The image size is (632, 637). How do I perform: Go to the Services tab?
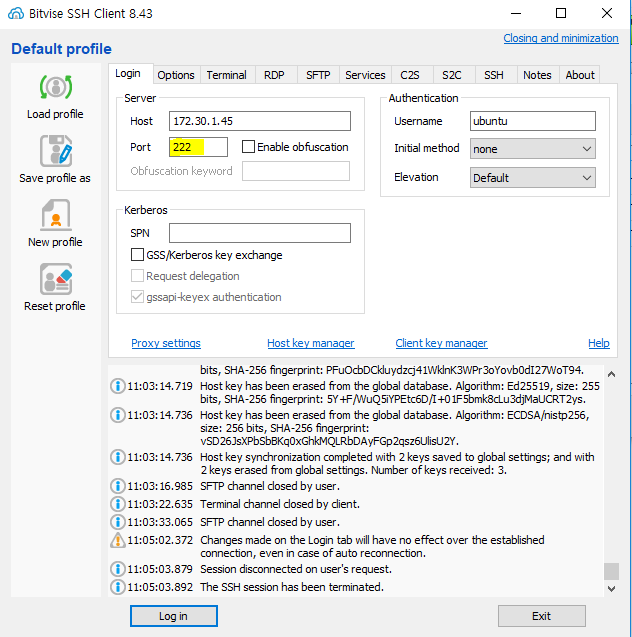pos(365,75)
